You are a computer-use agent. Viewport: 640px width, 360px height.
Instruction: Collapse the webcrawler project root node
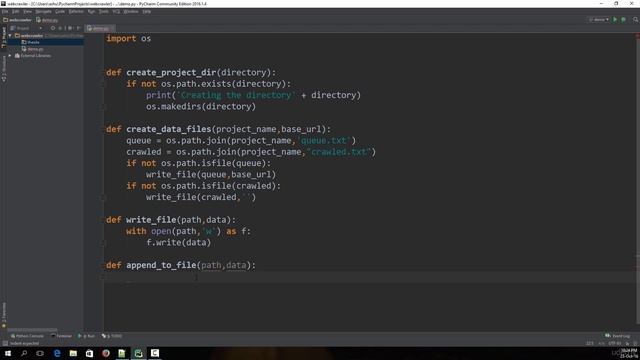pyautogui.click(x=10, y=36)
